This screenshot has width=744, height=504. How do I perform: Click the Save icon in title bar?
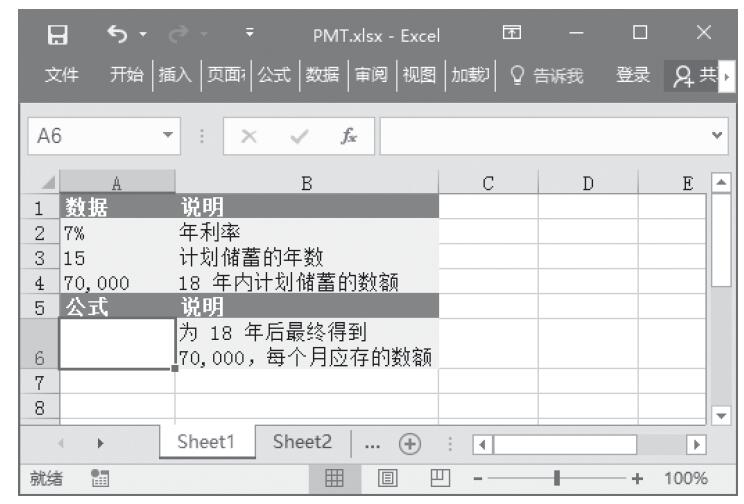pyautogui.click(x=59, y=36)
